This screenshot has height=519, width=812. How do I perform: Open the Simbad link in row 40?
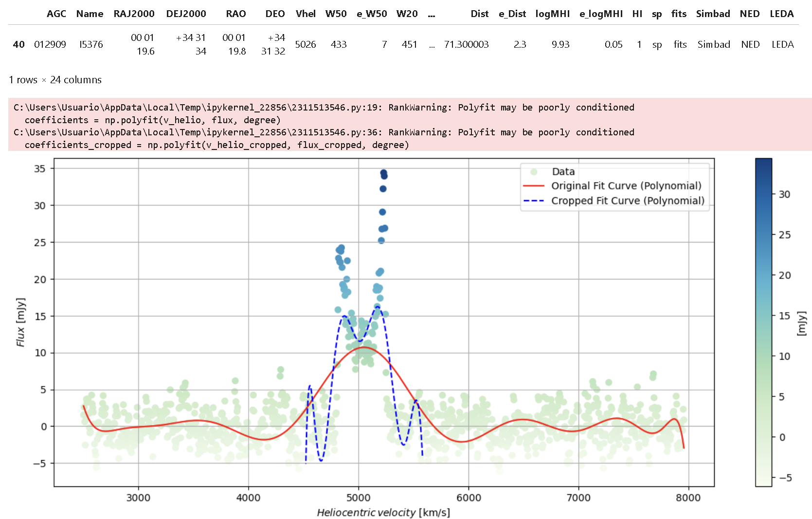click(714, 44)
